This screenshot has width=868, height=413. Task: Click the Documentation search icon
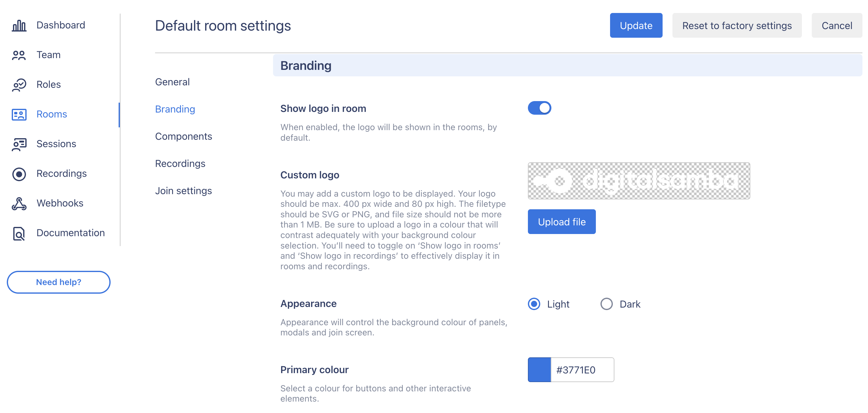tap(19, 233)
